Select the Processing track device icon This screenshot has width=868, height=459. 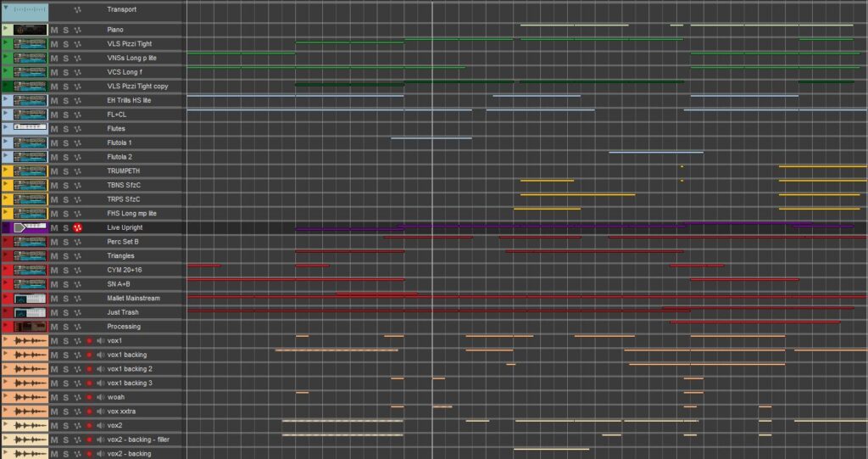pos(30,327)
